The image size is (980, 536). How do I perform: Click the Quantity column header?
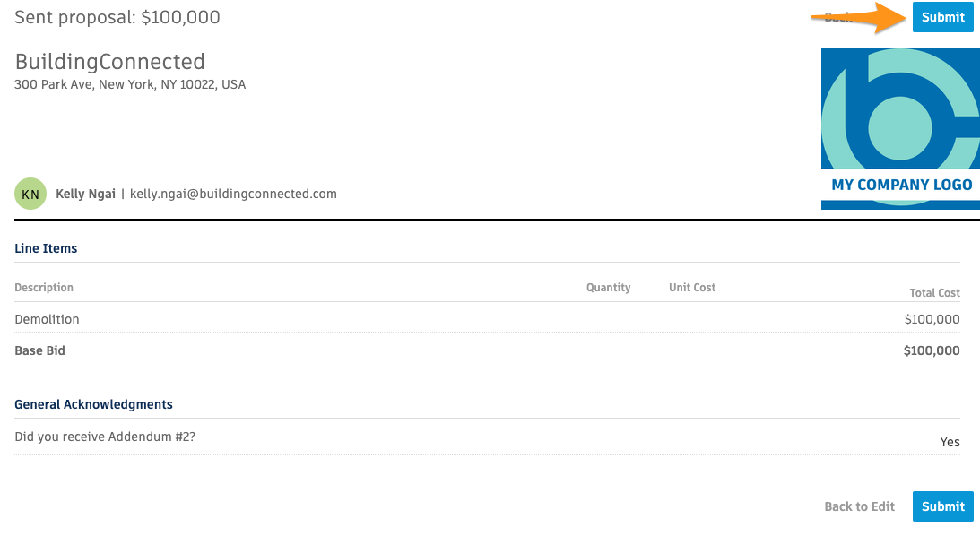coord(608,288)
